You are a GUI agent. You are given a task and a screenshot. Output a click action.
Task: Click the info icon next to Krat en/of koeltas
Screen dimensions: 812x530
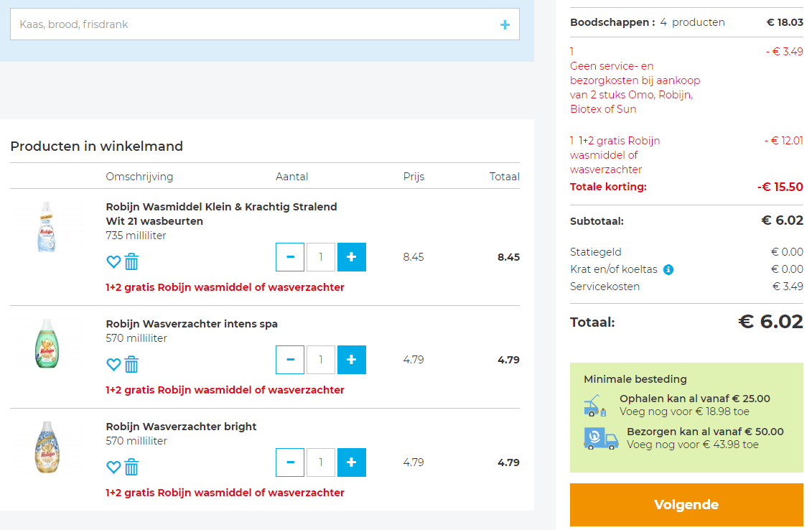[x=668, y=269]
